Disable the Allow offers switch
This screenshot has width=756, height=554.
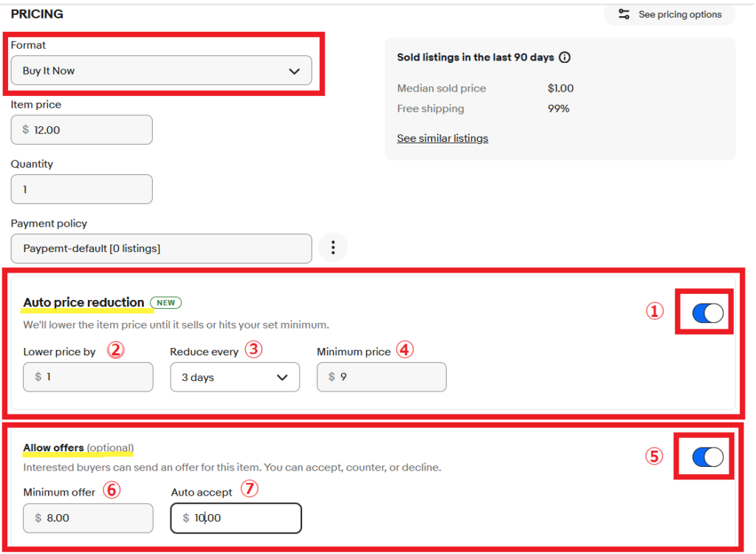click(x=708, y=458)
